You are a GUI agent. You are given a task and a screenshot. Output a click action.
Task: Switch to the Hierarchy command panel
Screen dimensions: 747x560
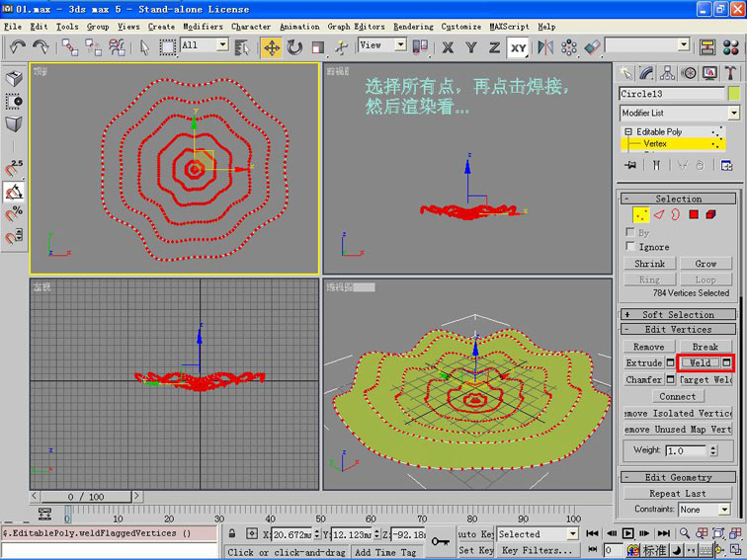tap(667, 73)
